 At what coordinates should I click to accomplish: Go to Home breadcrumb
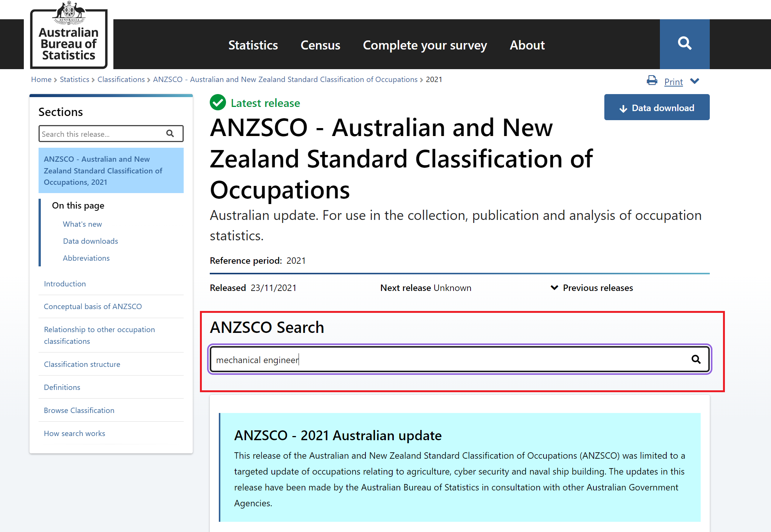click(41, 79)
